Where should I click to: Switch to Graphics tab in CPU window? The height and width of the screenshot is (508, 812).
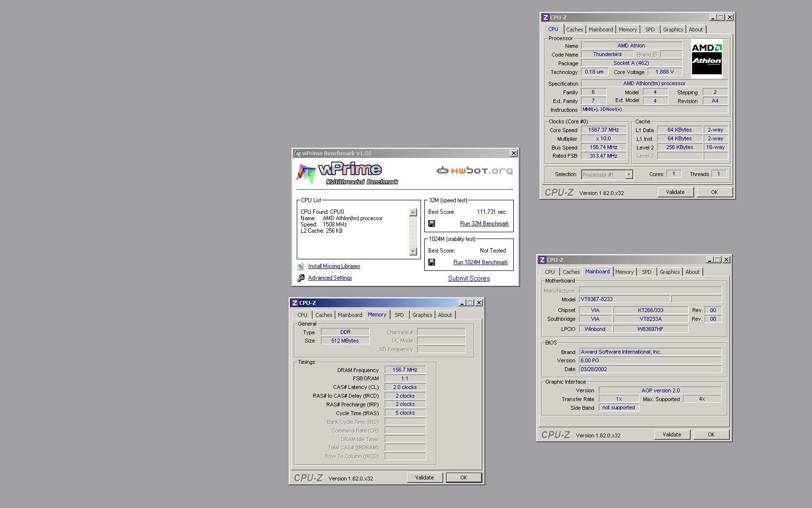[x=673, y=30]
